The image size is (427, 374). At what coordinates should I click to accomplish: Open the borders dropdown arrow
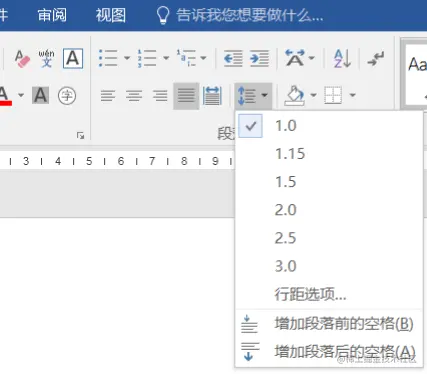(x=353, y=96)
